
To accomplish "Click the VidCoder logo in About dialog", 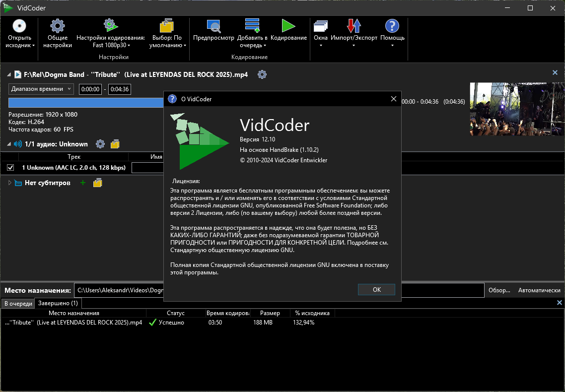I will (x=199, y=141).
